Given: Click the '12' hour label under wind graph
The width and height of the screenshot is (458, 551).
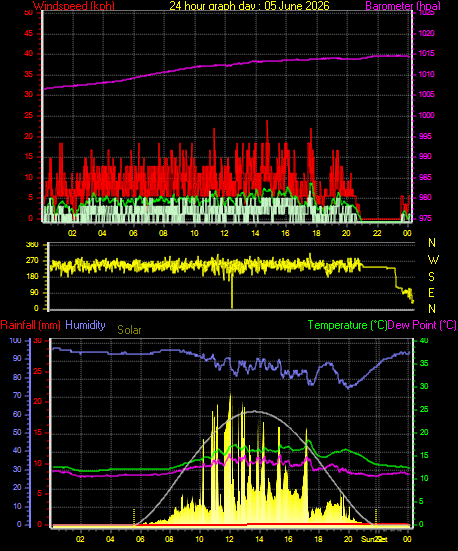Looking at the screenshot, I should point(224,233).
